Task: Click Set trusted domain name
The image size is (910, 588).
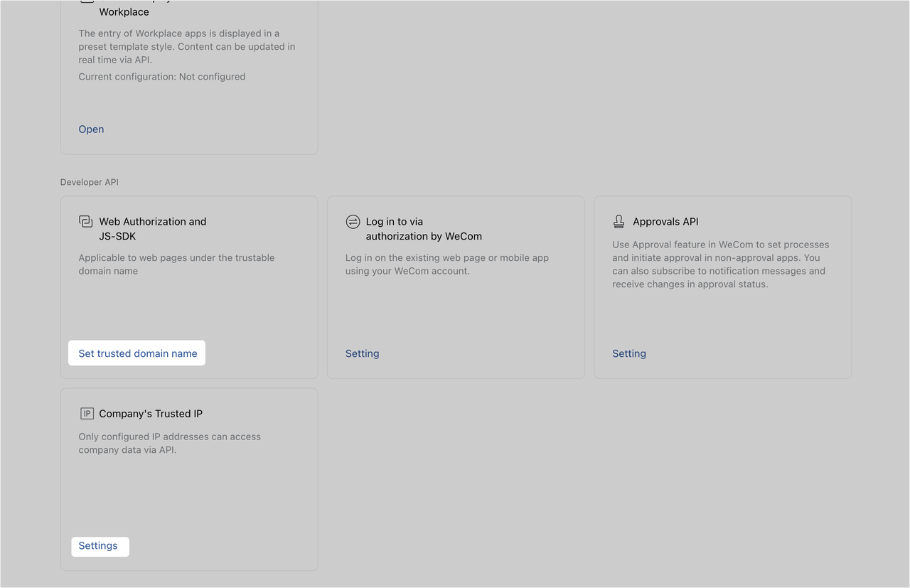Action: (x=137, y=353)
